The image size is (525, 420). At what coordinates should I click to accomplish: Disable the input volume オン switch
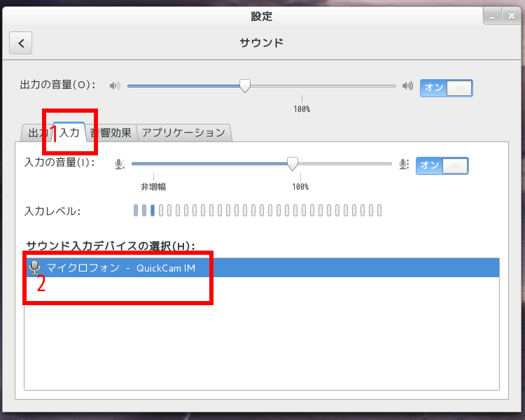(x=442, y=165)
